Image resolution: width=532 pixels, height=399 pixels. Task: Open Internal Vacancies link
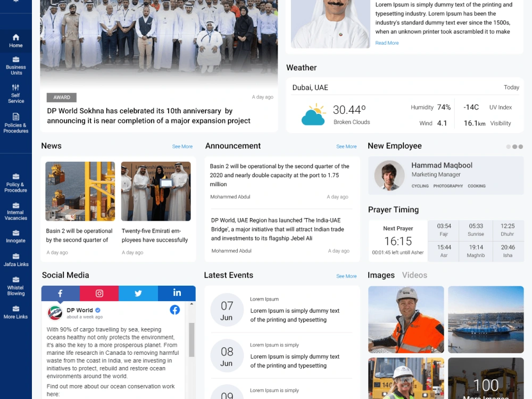(x=15, y=212)
